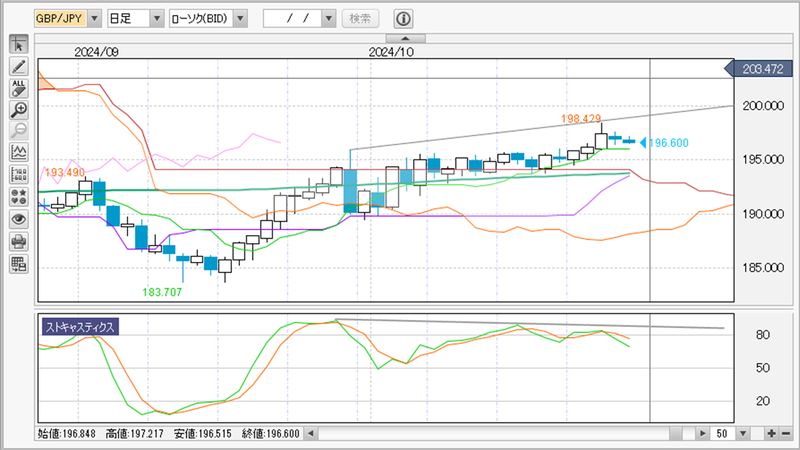Click the date input field
The image size is (800, 450).
[x=293, y=19]
